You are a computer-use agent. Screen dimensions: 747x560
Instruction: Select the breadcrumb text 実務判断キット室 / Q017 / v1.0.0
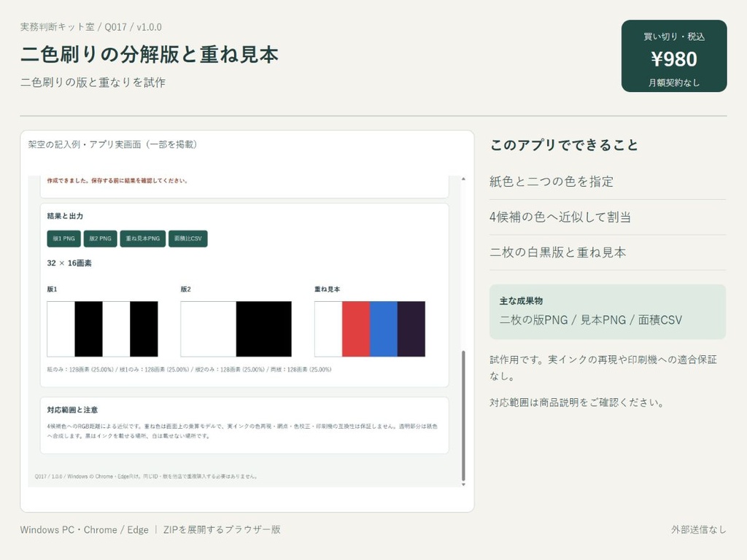[x=90, y=27]
